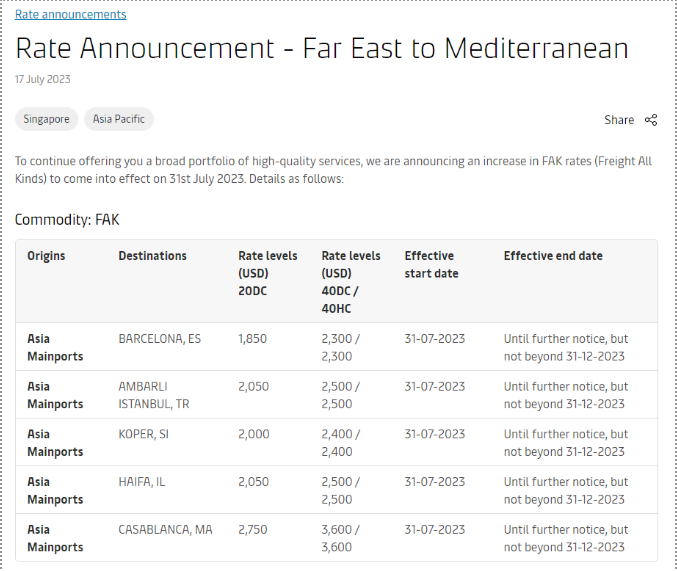
Task: Click the Destinations column header
Action: (x=152, y=256)
